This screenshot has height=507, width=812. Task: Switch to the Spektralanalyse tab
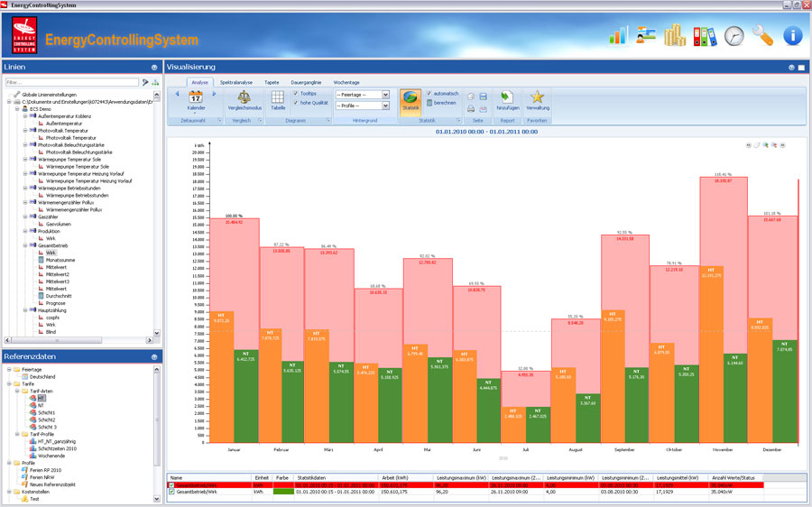[x=236, y=82]
